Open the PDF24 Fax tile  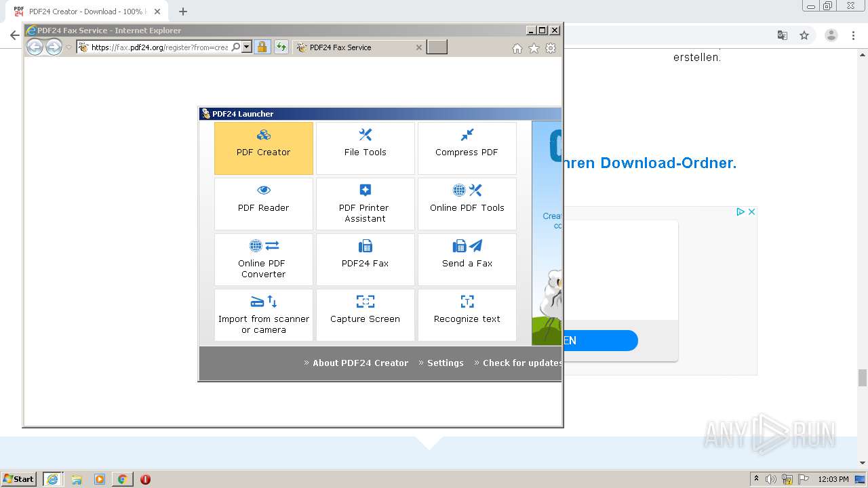pos(366,260)
